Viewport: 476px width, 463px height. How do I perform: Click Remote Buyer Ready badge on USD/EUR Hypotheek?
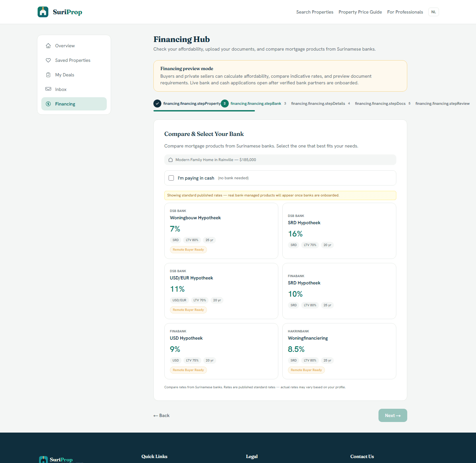pyautogui.click(x=188, y=310)
